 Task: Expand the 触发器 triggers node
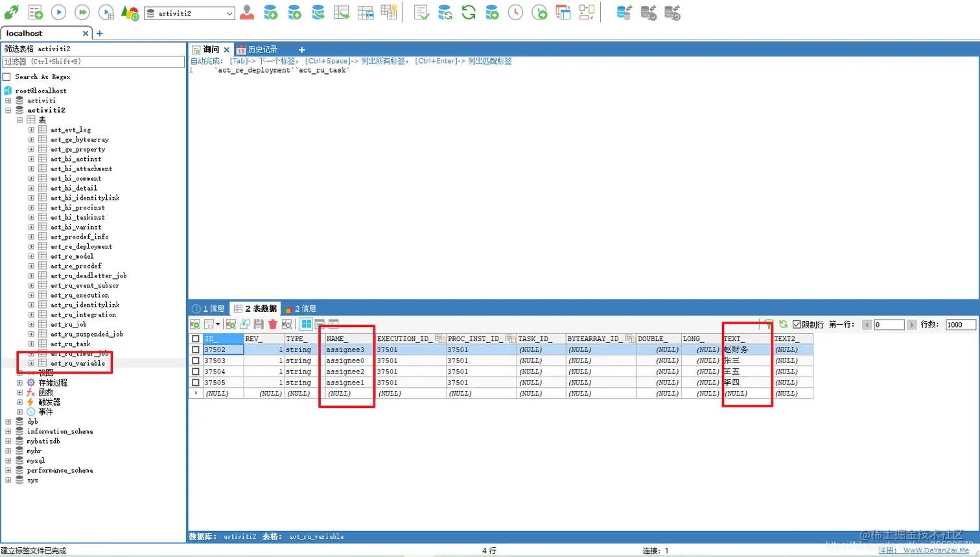point(19,402)
